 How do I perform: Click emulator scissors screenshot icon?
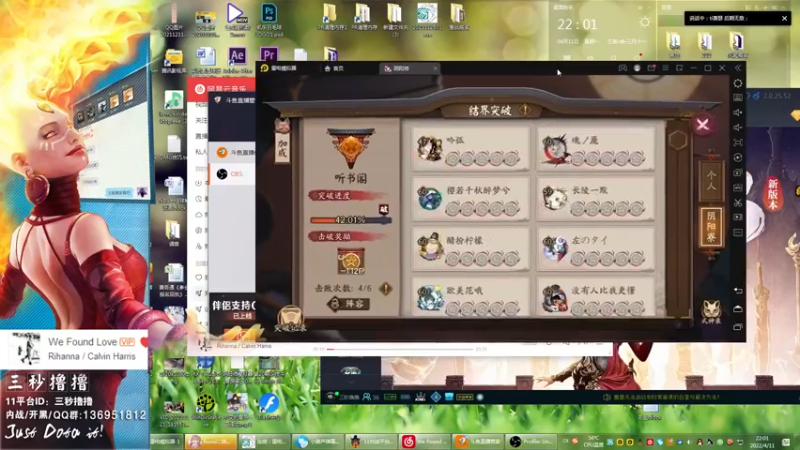tap(738, 203)
